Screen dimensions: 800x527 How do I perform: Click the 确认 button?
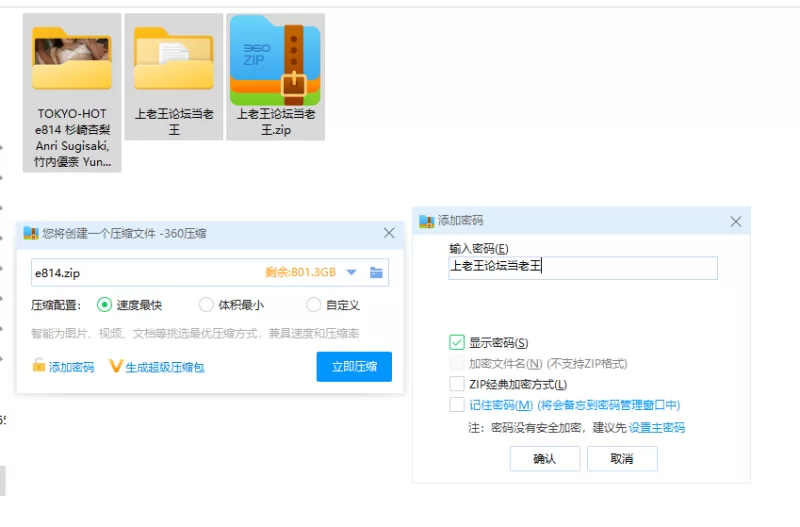pos(545,459)
